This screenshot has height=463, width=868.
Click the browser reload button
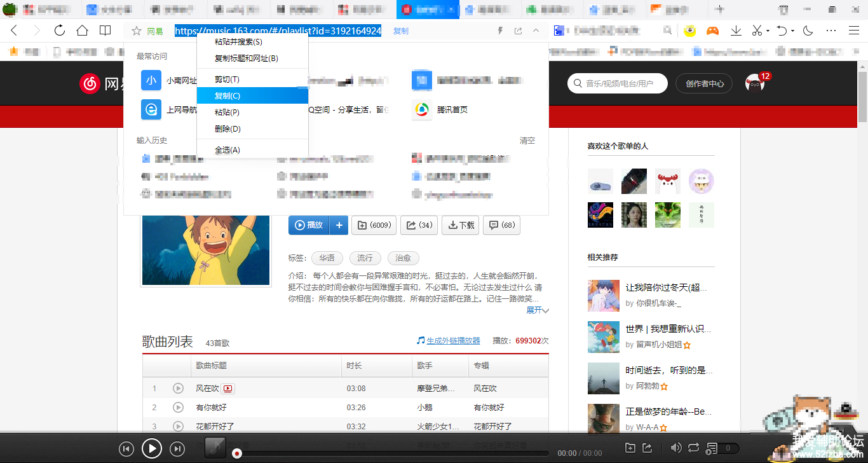(x=59, y=31)
